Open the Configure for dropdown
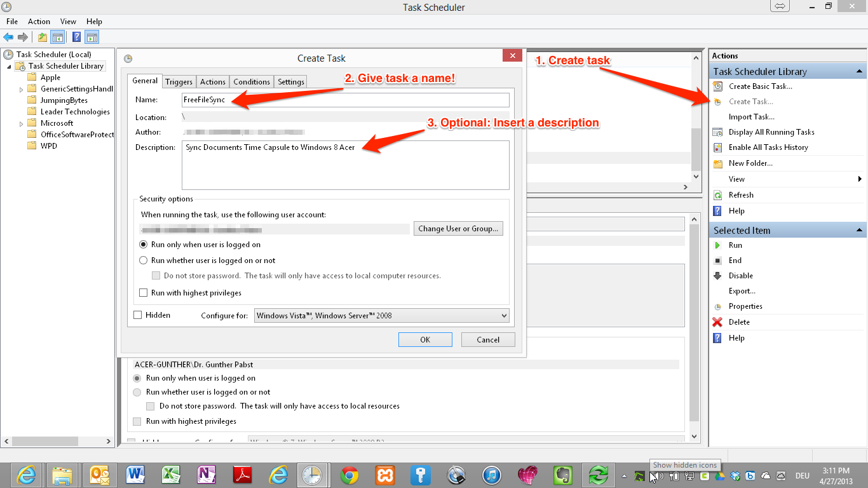Image resolution: width=868 pixels, height=488 pixels. (x=381, y=316)
